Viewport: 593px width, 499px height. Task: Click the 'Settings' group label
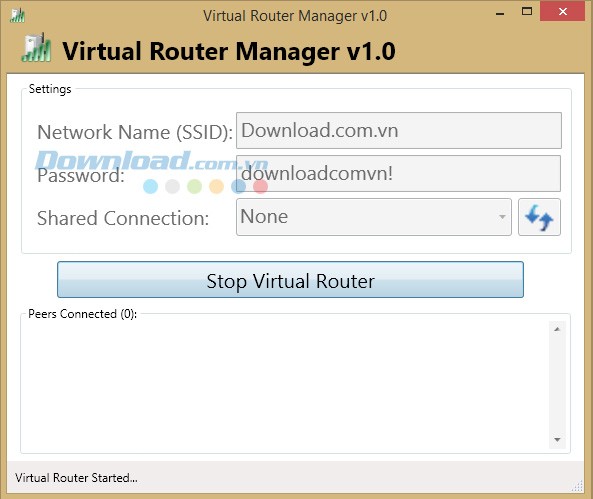50,89
